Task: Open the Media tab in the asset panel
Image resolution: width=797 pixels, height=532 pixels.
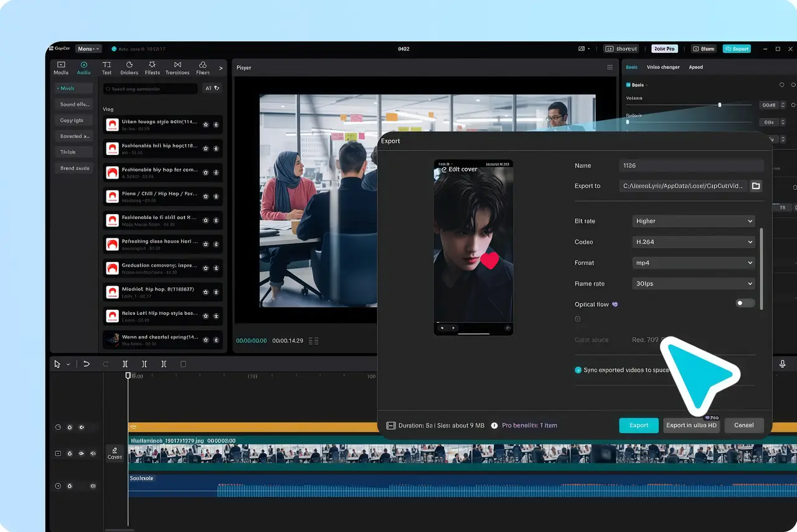Action: pos(60,68)
